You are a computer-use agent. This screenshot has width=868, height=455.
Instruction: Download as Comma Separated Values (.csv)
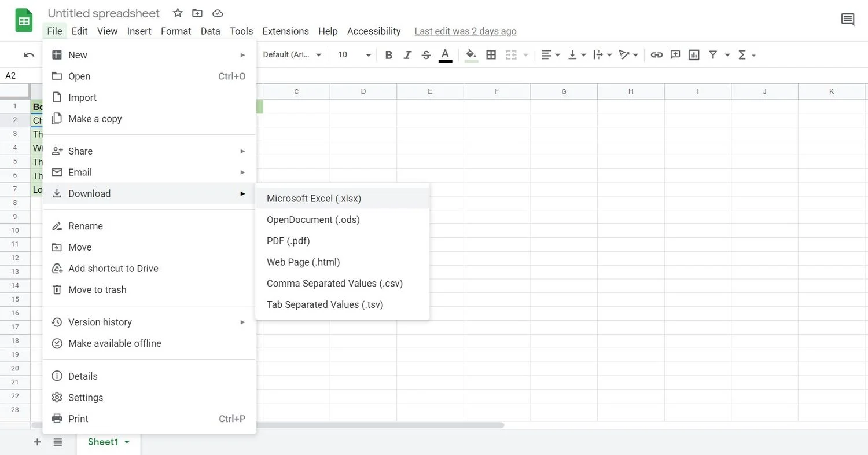click(343, 284)
